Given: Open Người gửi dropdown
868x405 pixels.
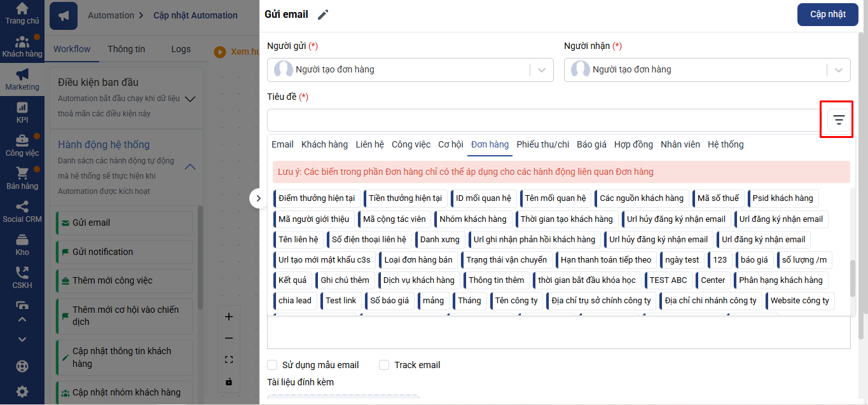Looking at the screenshot, I should (x=541, y=70).
